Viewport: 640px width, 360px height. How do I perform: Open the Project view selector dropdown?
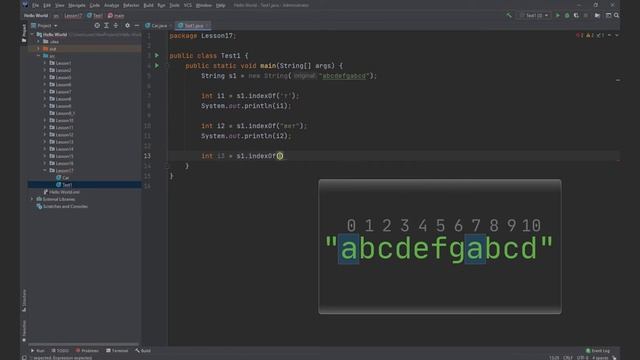pyautogui.click(x=44, y=25)
